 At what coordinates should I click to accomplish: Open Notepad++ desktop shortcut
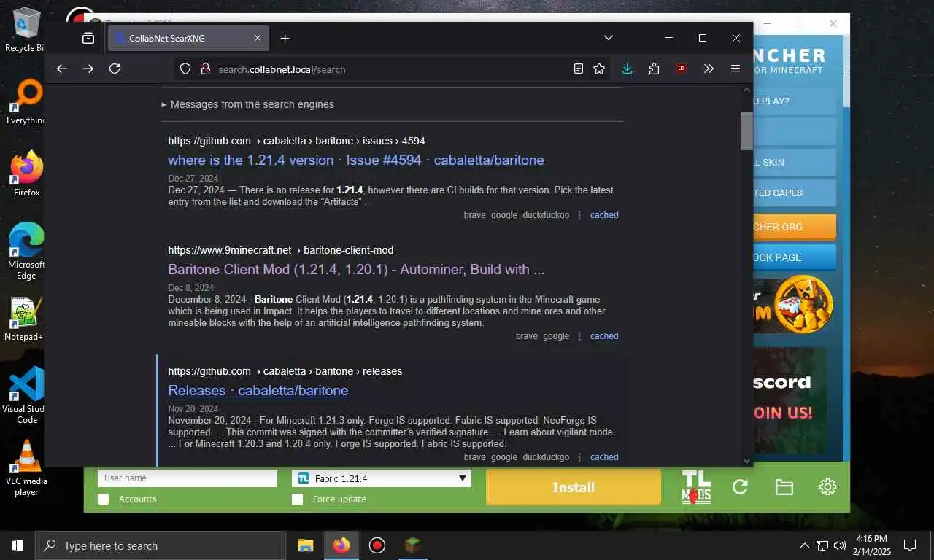coord(25,319)
